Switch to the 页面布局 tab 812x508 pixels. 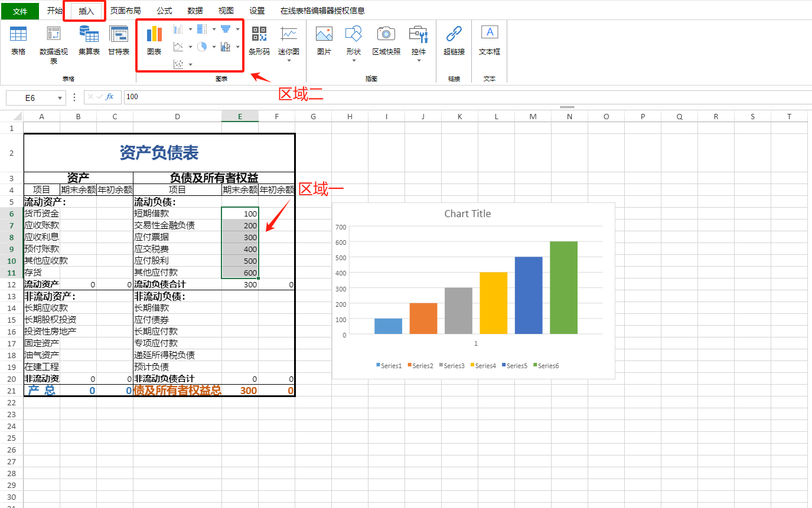click(125, 11)
